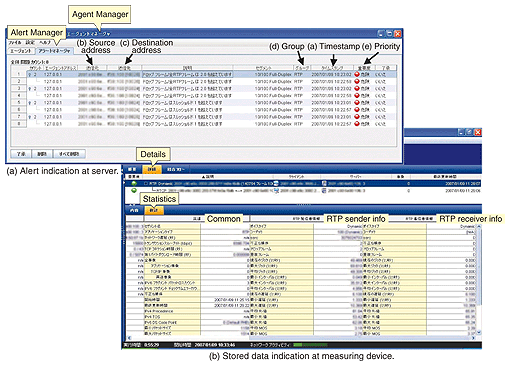Click statistics horizontal scrollbar left arrow
The image size is (510, 366).
coord(129,338)
